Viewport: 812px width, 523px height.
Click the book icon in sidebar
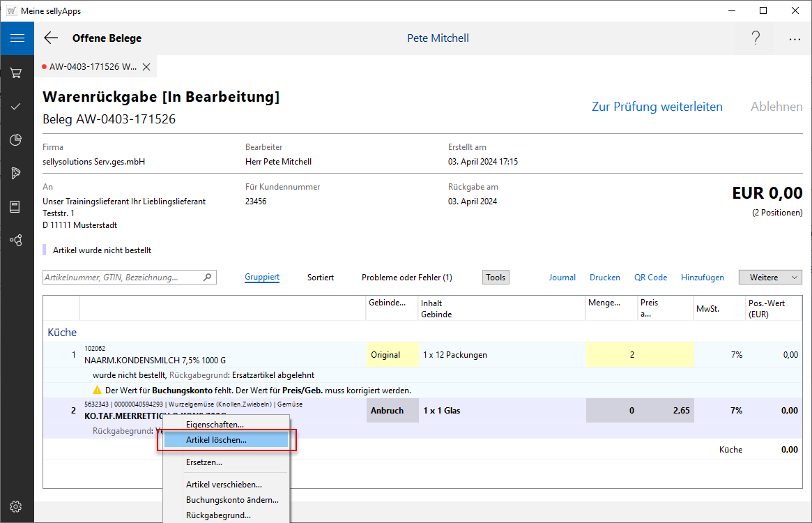(16, 206)
